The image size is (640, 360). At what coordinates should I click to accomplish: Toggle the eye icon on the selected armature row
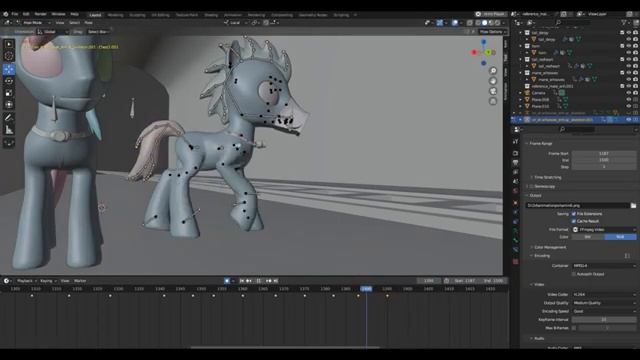click(x=629, y=120)
